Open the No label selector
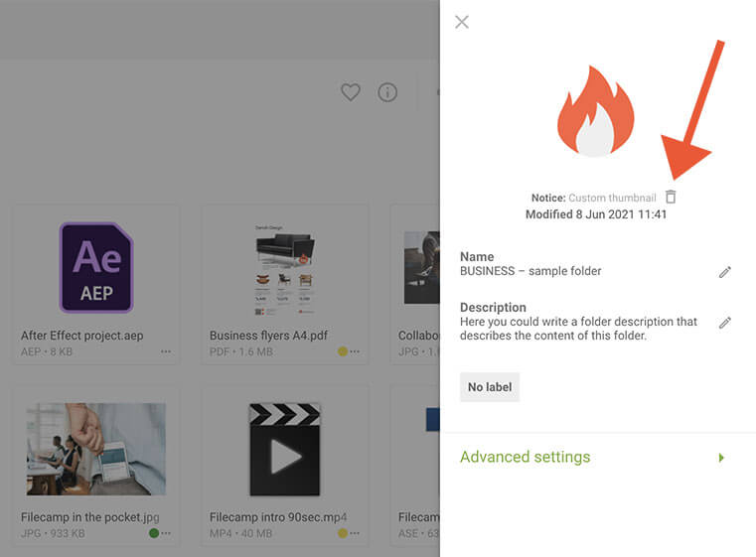 (490, 387)
